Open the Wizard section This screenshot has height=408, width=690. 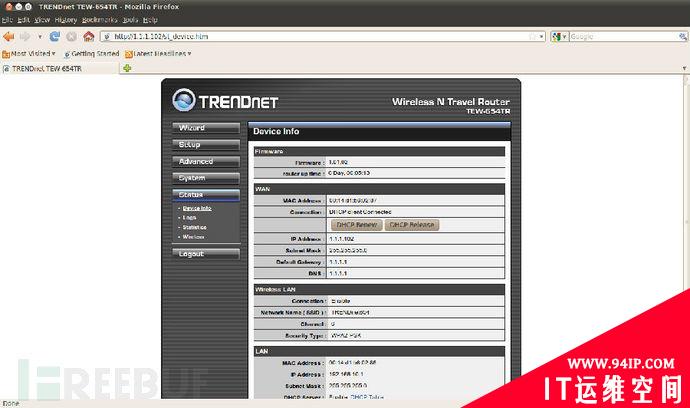pos(206,128)
